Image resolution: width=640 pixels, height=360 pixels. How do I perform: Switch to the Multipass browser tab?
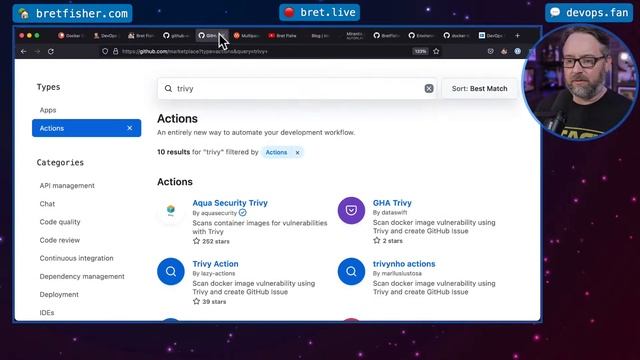(247, 36)
